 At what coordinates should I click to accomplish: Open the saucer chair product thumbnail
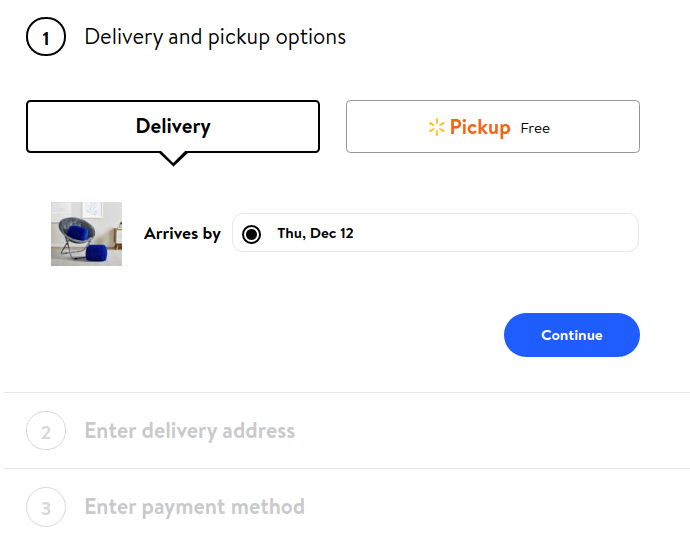pos(86,234)
